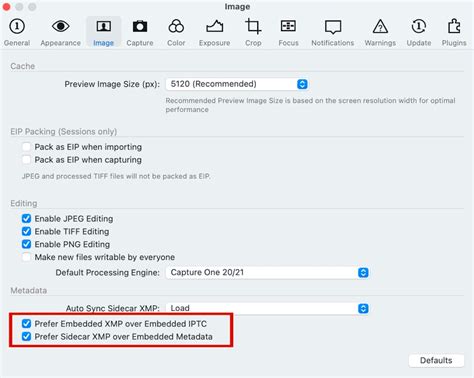Open Warnings triangle icon pane
The image size is (474, 378).
380,32
